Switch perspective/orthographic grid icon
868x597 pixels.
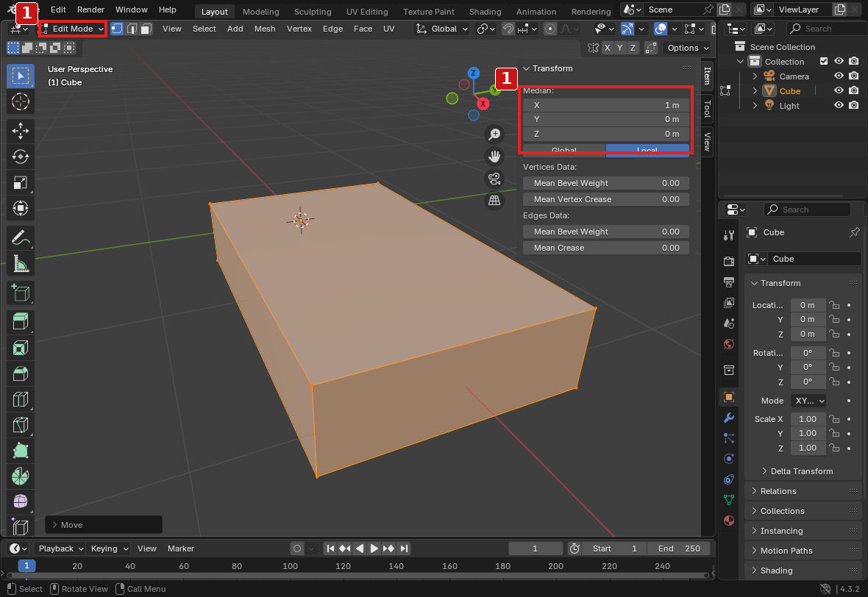point(494,201)
